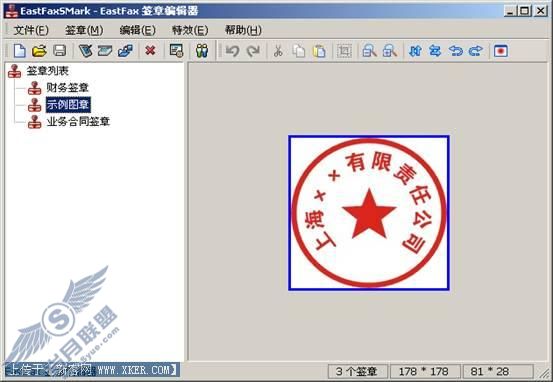553x382 pixels.
Task: Click the stamp icon beside 财务签章
Action: pos(35,88)
